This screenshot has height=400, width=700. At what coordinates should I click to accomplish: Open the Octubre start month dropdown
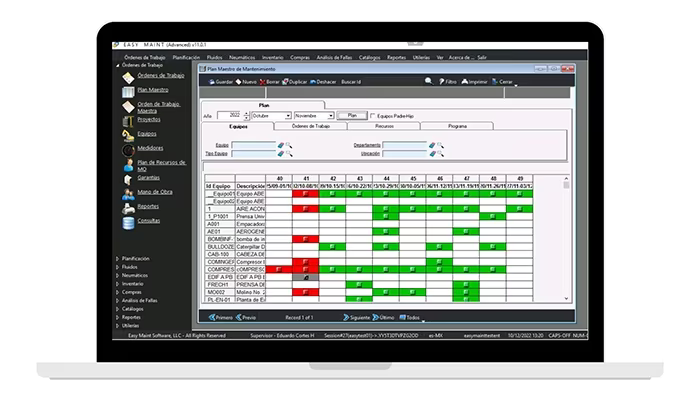click(x=288, y=116)
